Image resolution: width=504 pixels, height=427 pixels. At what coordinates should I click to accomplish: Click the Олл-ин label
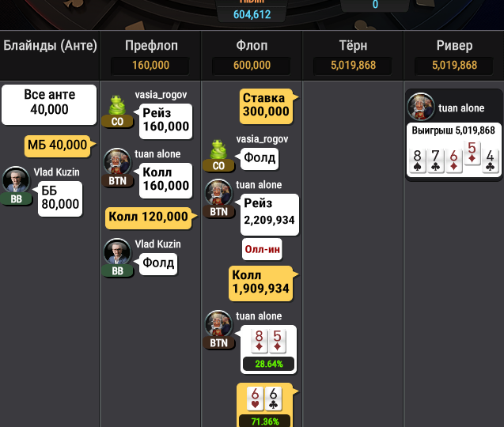[263, 249]
